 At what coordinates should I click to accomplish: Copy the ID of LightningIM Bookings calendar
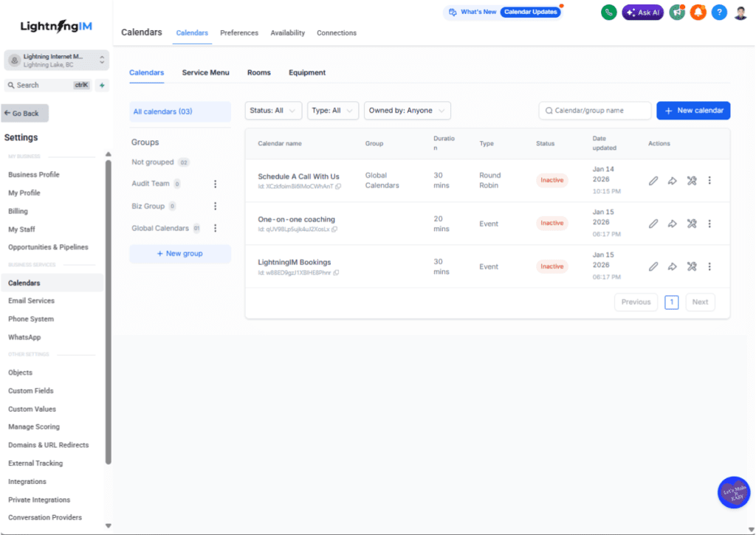[337, 273]
